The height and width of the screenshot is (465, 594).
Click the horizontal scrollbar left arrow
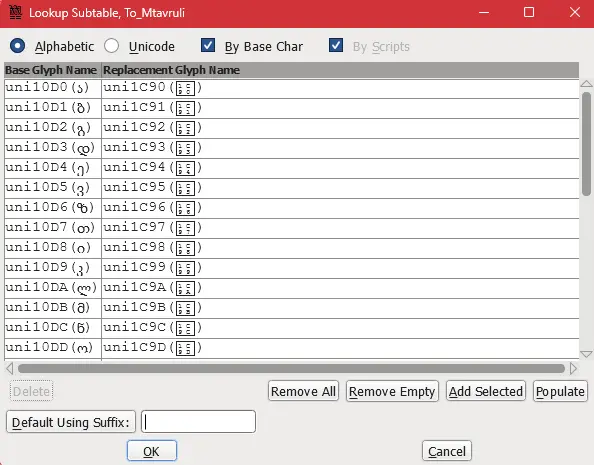pyautogui.click(x=9, y=368)
